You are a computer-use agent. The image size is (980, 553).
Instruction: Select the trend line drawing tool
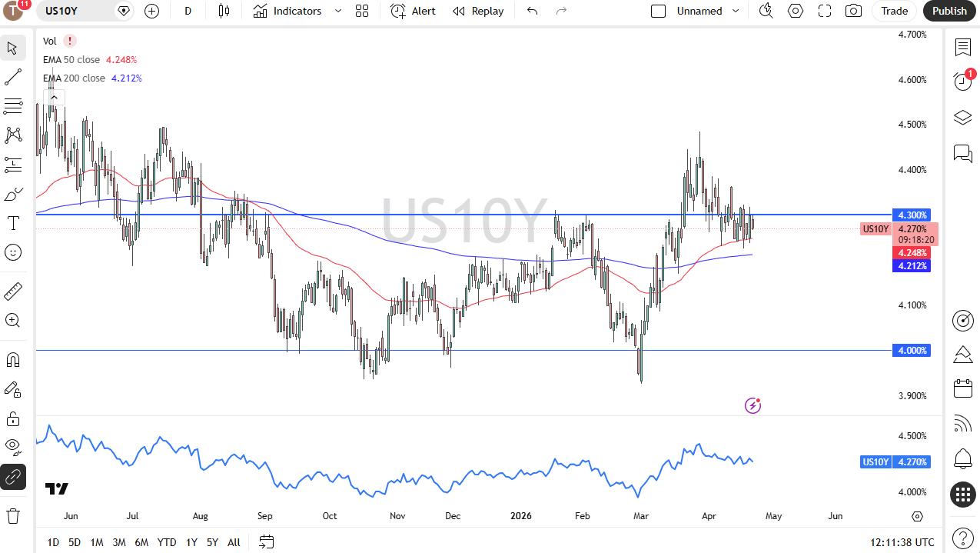13,77
